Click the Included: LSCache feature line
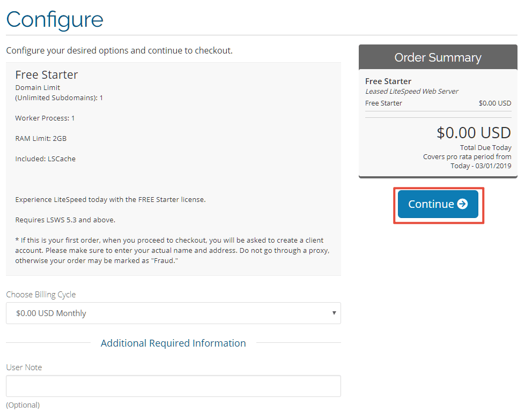 (45, 159)
